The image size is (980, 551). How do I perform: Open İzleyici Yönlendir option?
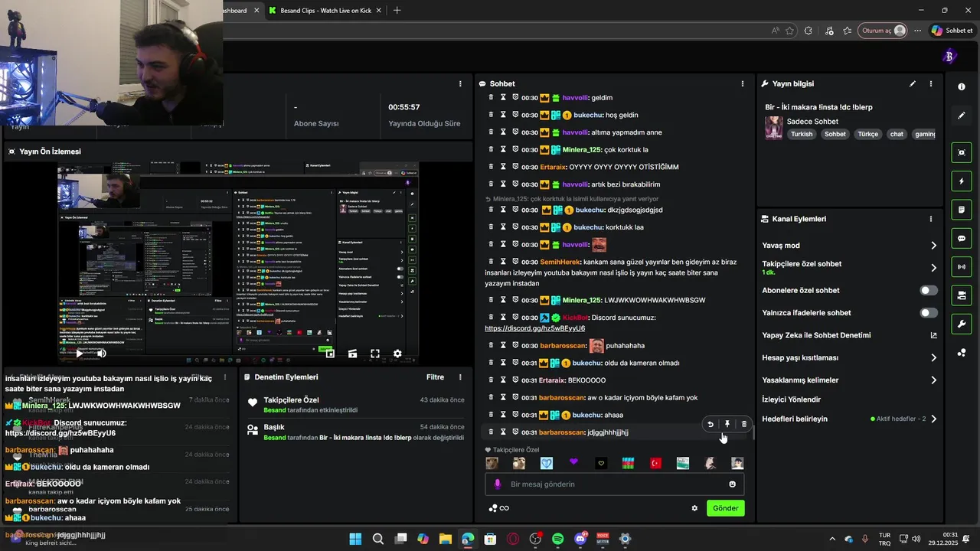coord(791,399)
